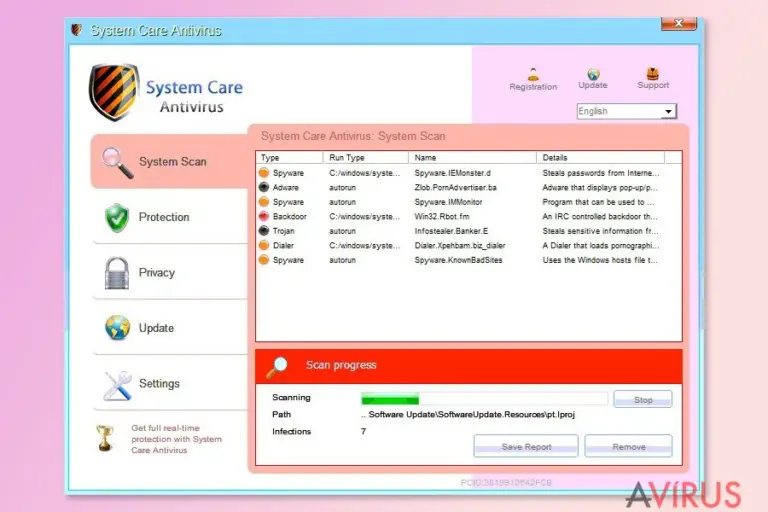Click the red icon for the Backdoor row
The width and height of the screenshot is (768, 512).
tap(264, 216)
